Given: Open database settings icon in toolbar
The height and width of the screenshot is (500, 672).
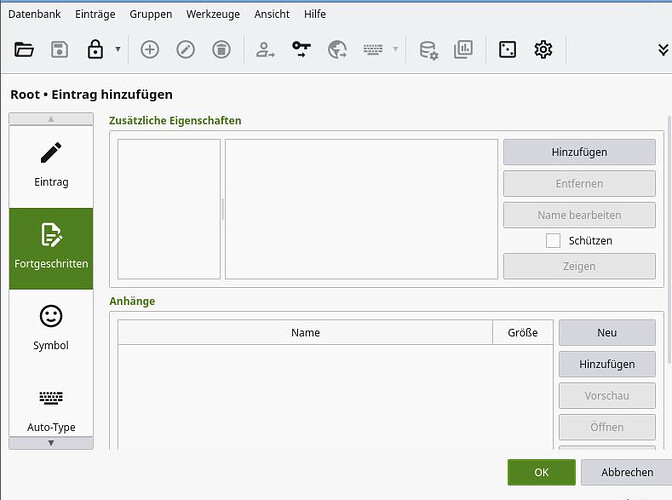Looking at the screenshot, I should [428, 49].
